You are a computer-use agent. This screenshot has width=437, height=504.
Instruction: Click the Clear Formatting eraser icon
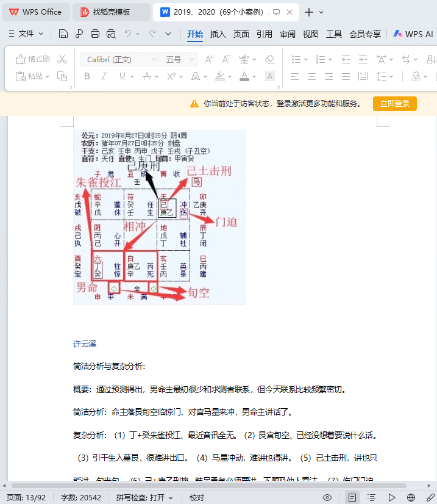[270, 59]
